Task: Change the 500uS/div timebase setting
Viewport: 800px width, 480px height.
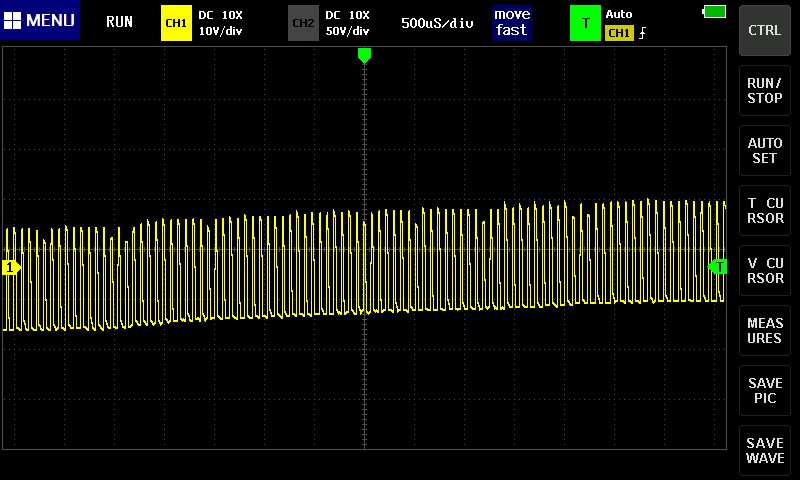Action: pyautogui.click(x=437, y=22)
